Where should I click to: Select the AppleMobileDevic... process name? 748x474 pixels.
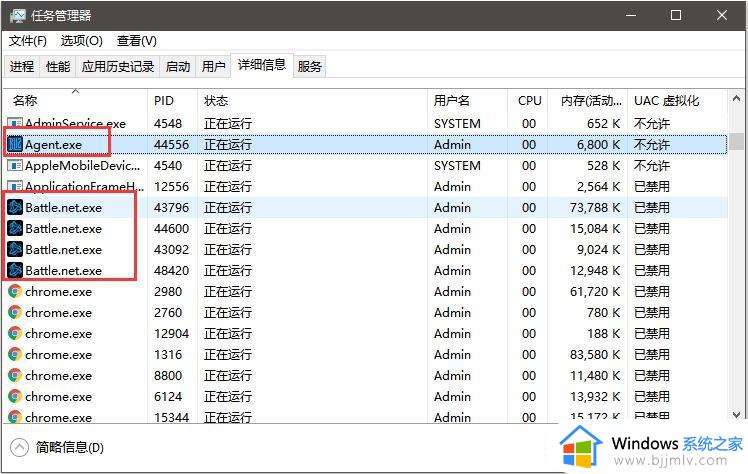click(x=83, y=166)
